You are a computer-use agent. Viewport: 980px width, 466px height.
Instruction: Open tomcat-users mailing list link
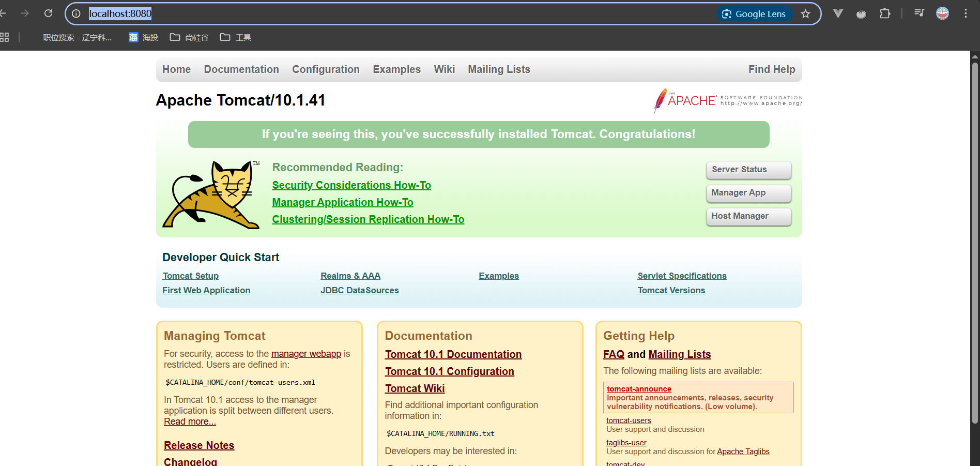[x=629, y=420]
